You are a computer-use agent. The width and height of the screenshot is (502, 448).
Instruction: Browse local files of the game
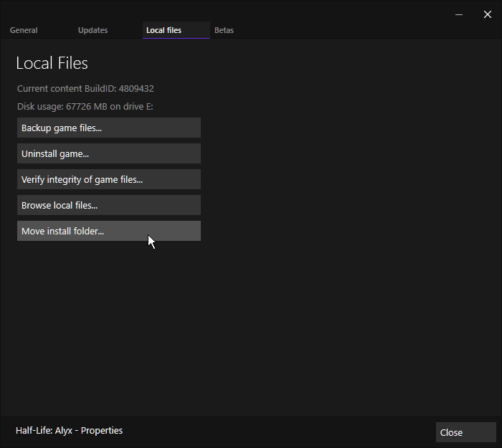pos(109,205)
